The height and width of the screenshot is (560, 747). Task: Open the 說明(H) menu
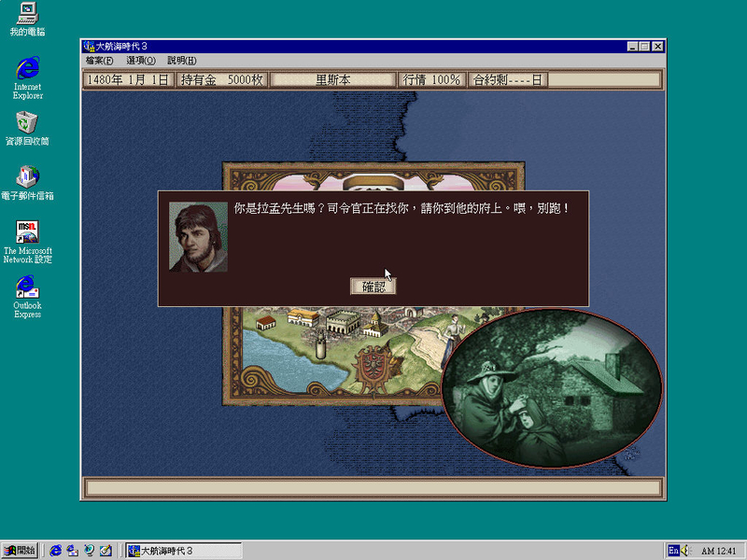181,61
